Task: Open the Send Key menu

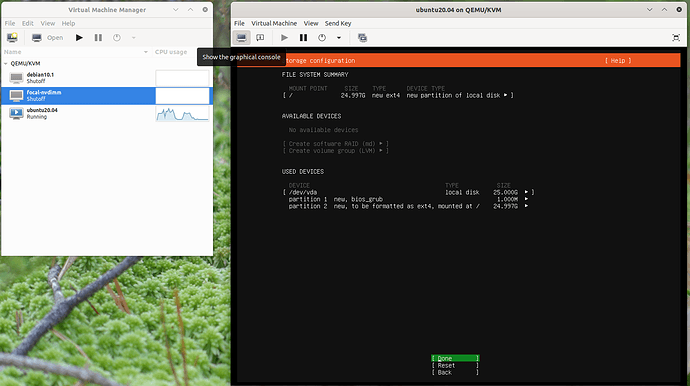Action: 338,23
